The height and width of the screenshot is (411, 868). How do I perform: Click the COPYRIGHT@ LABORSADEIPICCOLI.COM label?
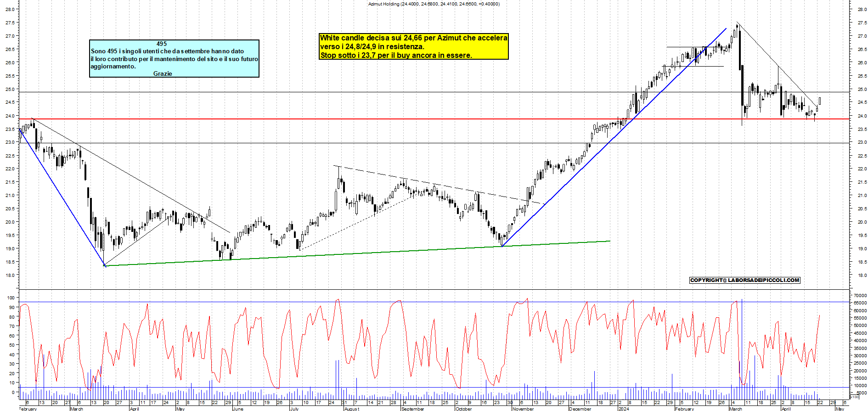pyautogui.click(x=744, y=280)
